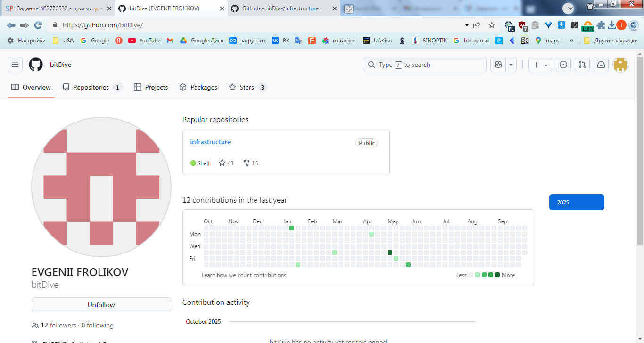Screen dimensions: 644x343
Task: Switch to the 'Задание №2770532' browser tab
Action: click(57, 8)
